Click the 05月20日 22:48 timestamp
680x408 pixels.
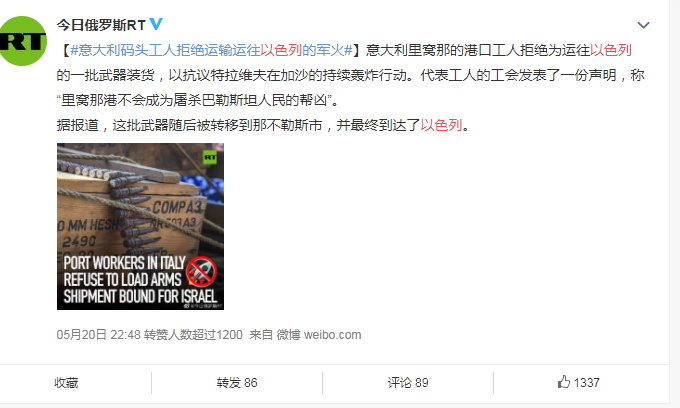(98, 335)
